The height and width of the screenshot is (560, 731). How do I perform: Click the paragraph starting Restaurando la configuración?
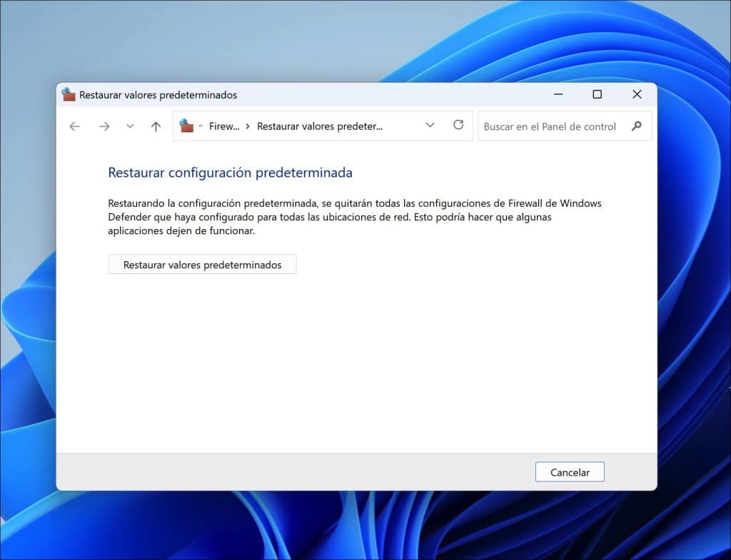[355, 217]
